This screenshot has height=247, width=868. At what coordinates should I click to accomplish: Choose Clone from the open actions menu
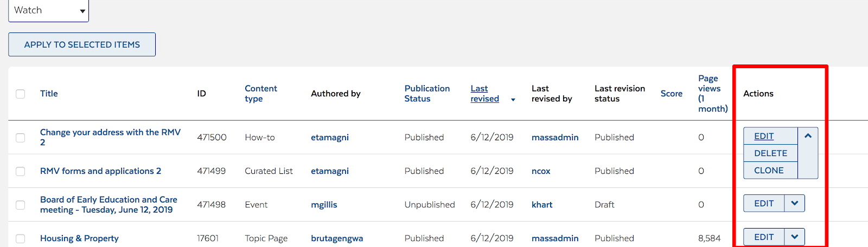[769, 170]
